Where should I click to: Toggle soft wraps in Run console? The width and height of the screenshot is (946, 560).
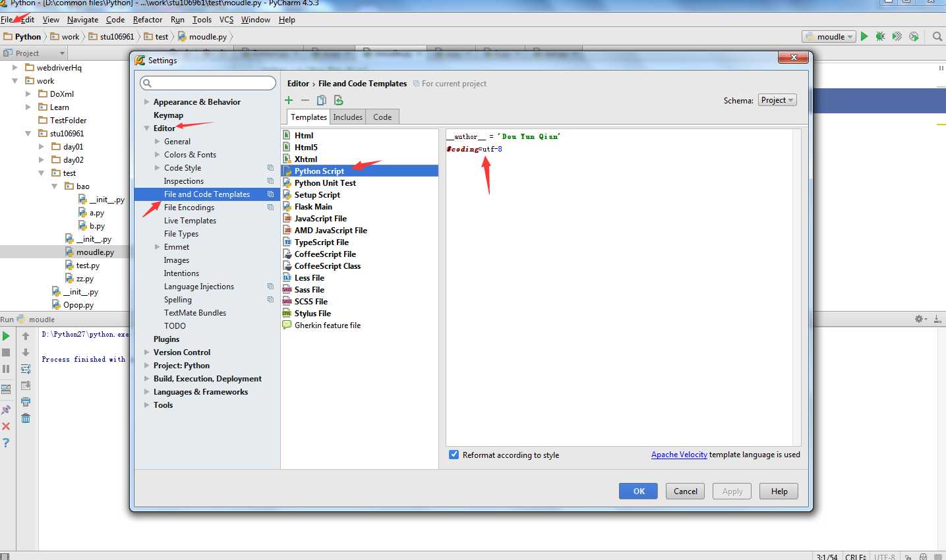pos(26,369)
